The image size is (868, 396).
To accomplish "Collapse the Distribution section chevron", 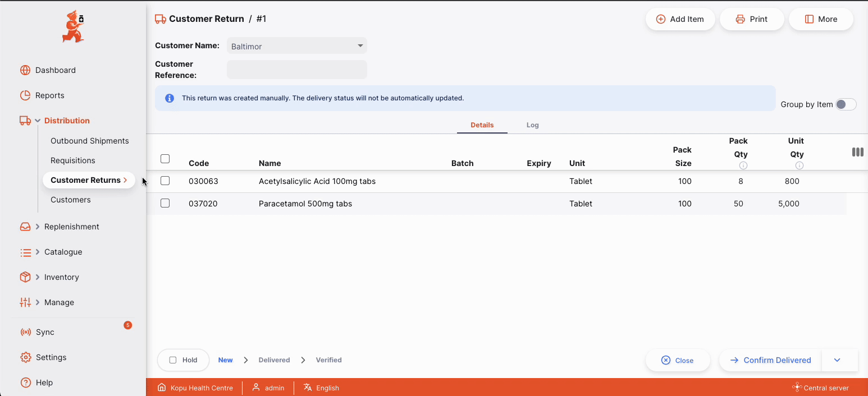I will [x=38, y=121].
